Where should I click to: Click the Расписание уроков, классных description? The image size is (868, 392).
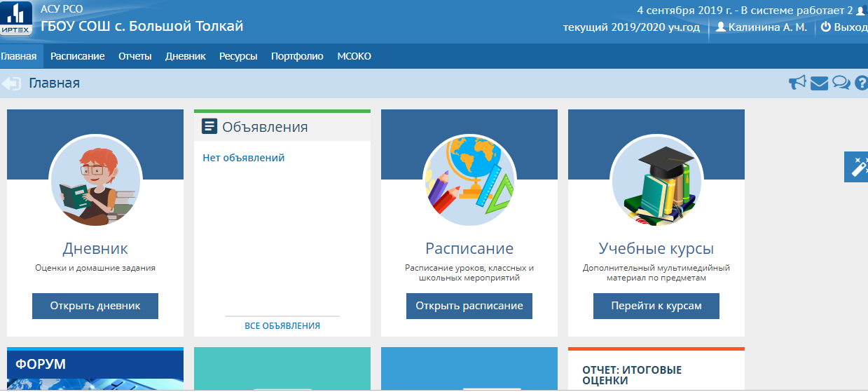click(x=469, y=273)
